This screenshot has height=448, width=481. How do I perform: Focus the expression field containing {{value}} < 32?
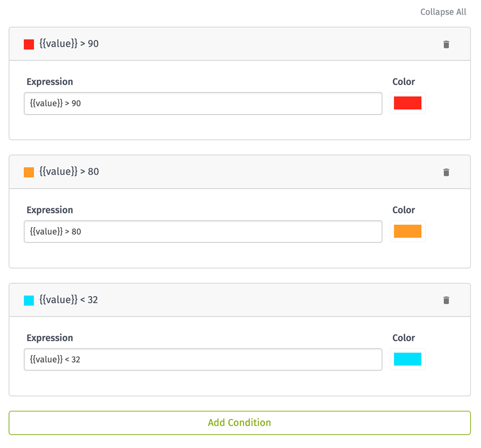203,359
